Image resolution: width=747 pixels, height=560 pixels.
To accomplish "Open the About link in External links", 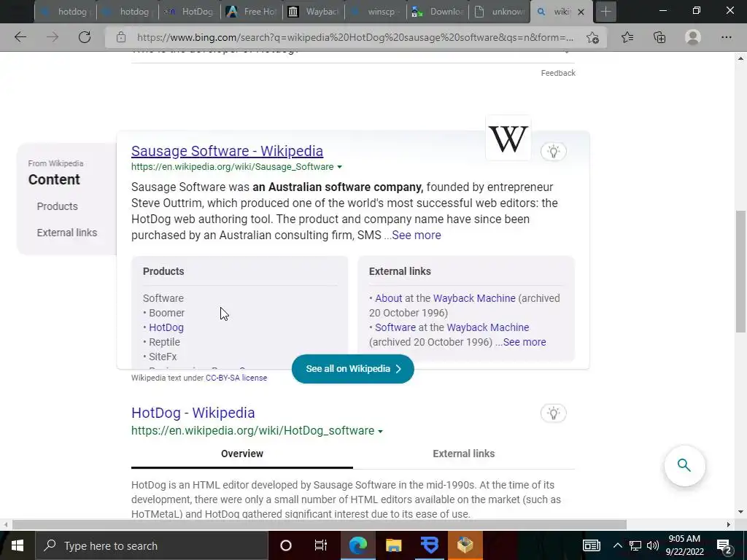I will [389, 298].
